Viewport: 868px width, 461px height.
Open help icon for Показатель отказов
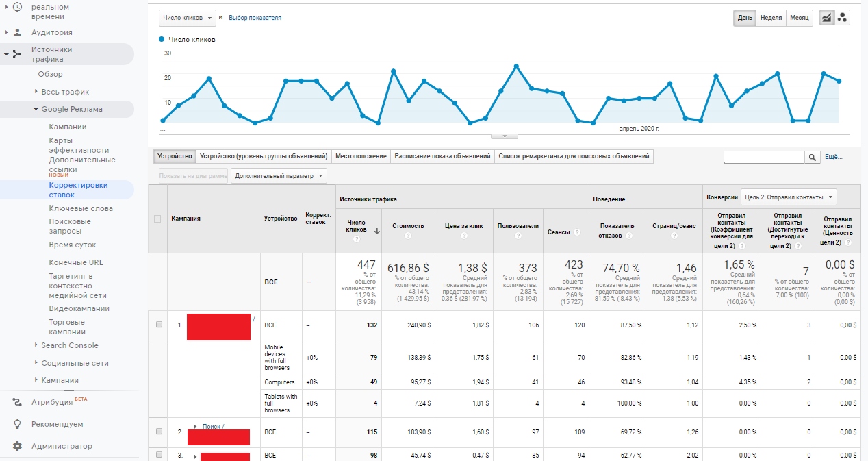[x=628, y=236]
